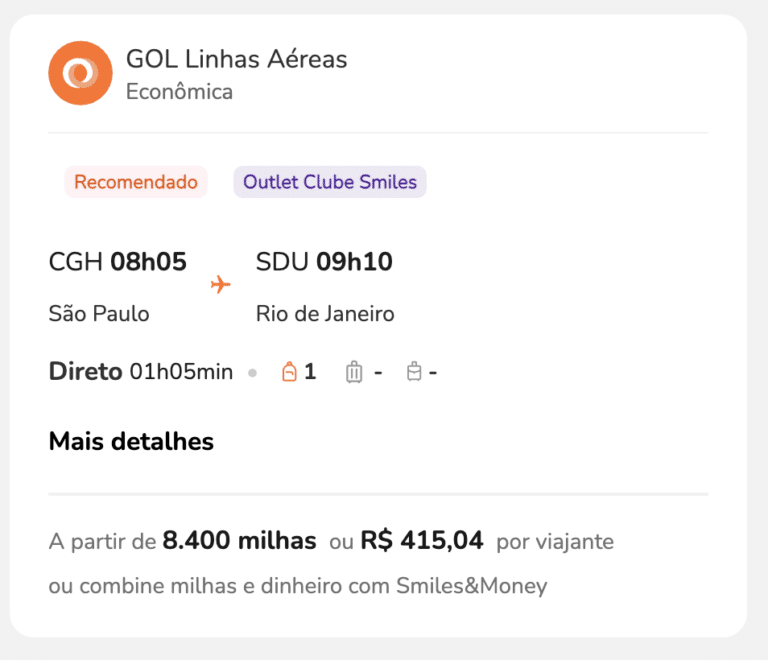
Task: Click the Rio de Janeiro destination city
Action: 325,313
